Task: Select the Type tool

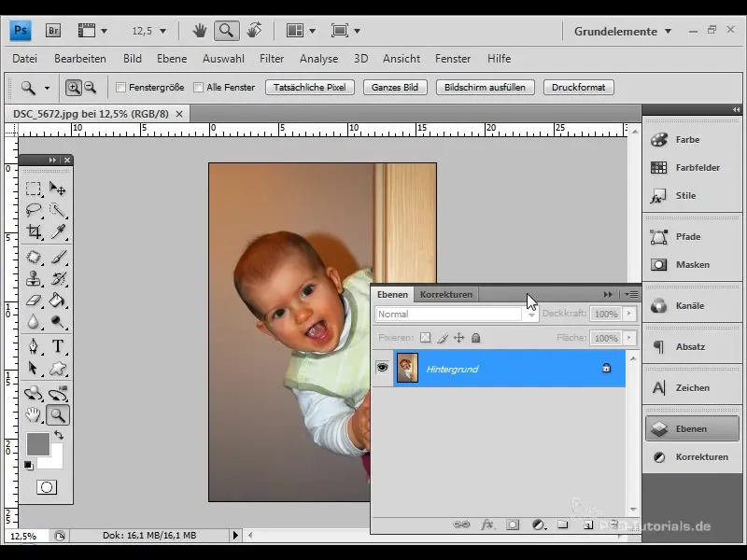Action: (58, 345)
